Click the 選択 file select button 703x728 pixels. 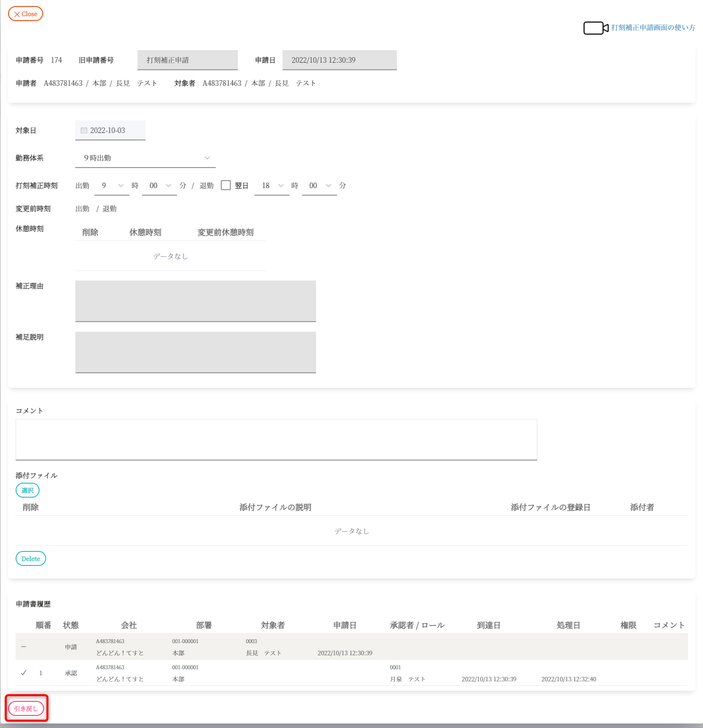[28, 490]
